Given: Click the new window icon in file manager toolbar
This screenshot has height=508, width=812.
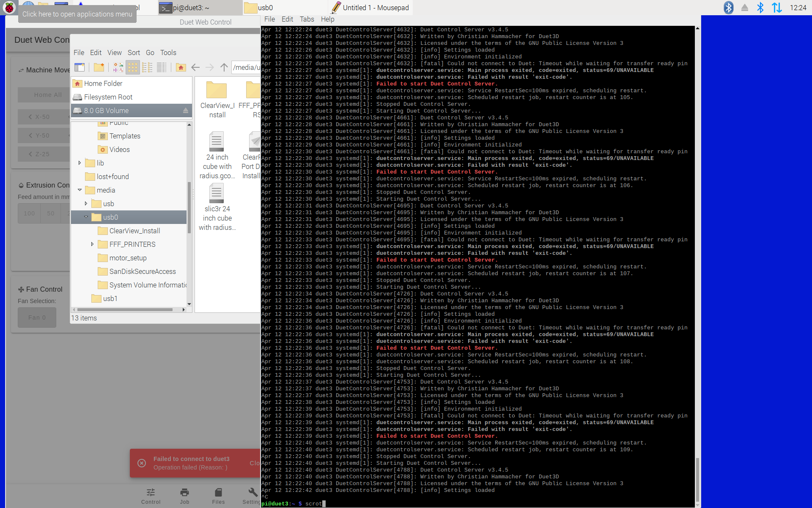Looking at the screenshot, I should pyautogui.click(x=80, y=67).
